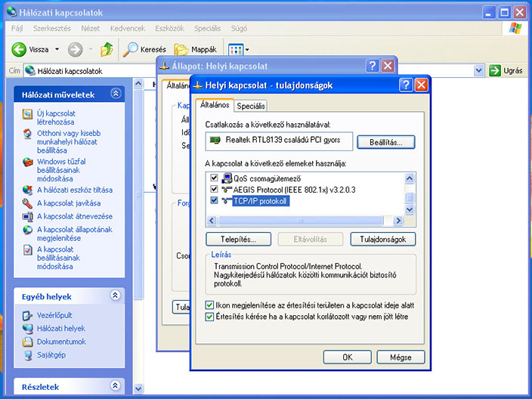
Task: Go up one folder level icon
Action: pyautogui.click(x=107, y=50)
